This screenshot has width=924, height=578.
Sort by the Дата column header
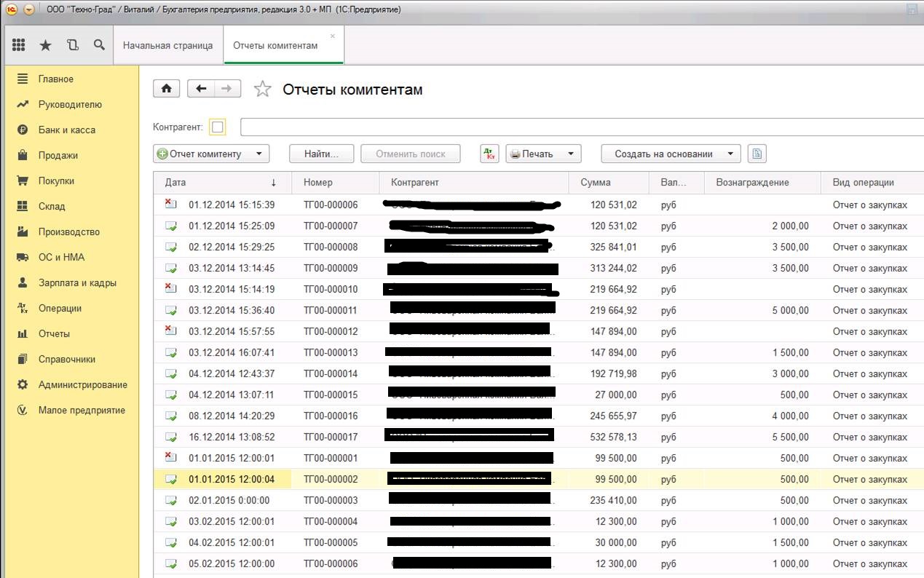(218, 183)
